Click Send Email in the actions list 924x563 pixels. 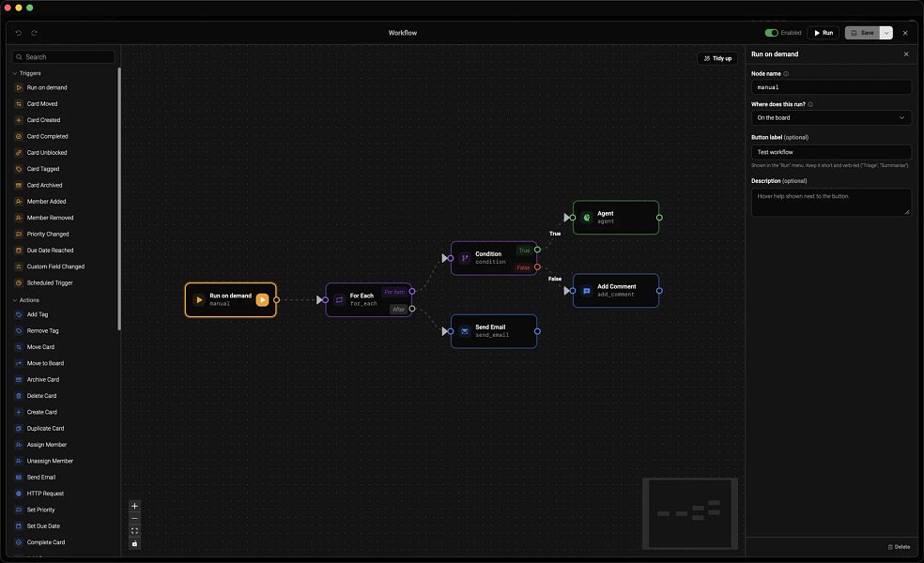pos(41,478)
